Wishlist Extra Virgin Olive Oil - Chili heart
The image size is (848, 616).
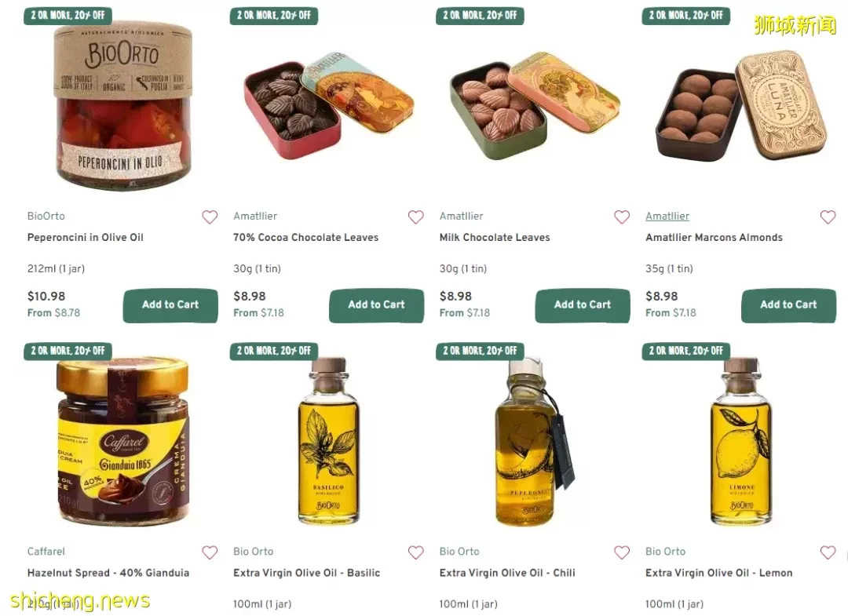(x=622, y=552)
